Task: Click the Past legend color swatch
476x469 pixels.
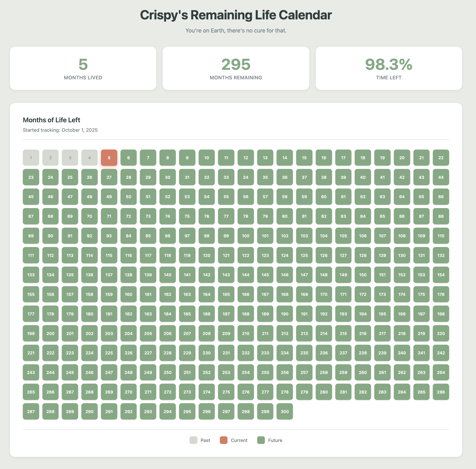Action: pos(193,440)
